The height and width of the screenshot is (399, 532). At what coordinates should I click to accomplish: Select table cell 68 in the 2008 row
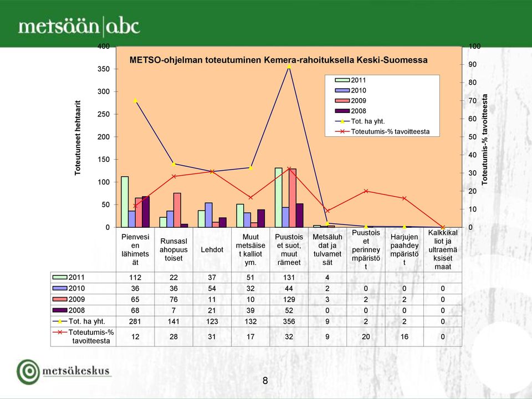click(135, 310)
